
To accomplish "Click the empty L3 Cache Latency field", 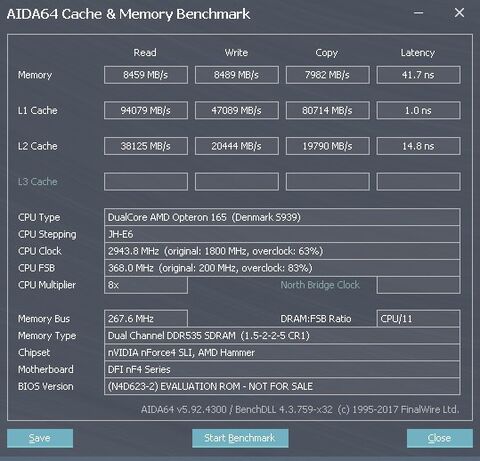I will tap(419, 181).
